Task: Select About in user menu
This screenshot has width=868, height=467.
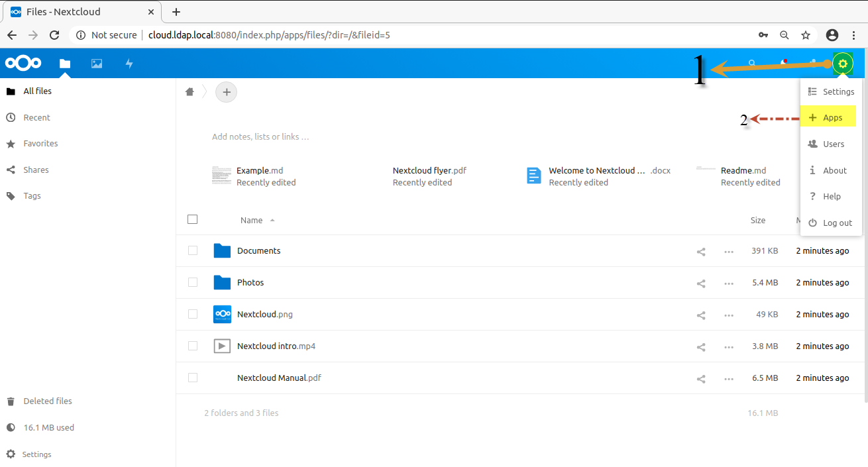Action: [x=831, y=170]
